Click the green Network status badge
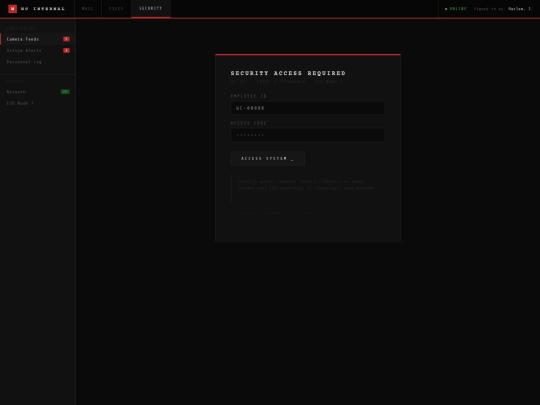 [x=65, y=92]
